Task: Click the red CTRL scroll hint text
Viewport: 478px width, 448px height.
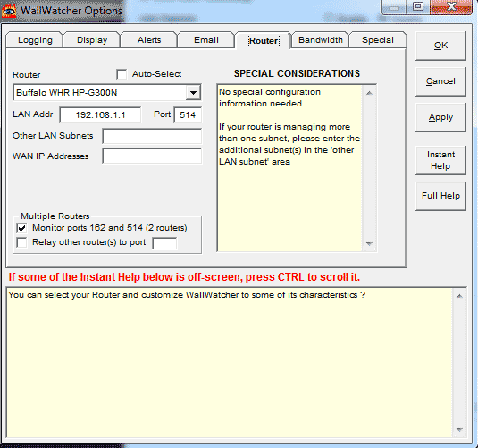Action: [x=184, y=277]
